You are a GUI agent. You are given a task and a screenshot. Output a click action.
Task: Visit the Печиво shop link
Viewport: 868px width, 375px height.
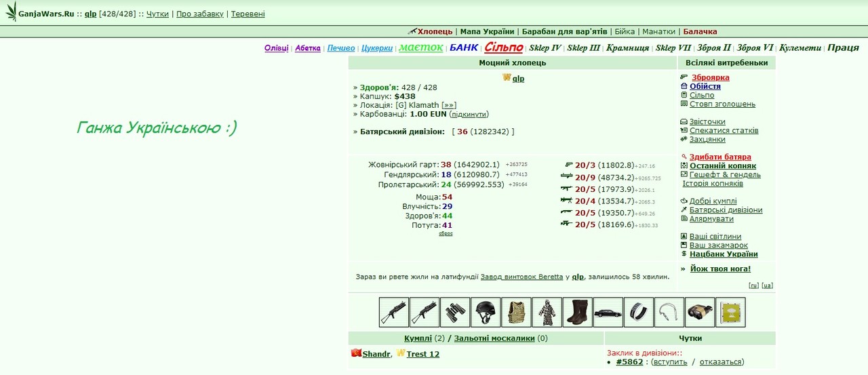pos(341,48)
